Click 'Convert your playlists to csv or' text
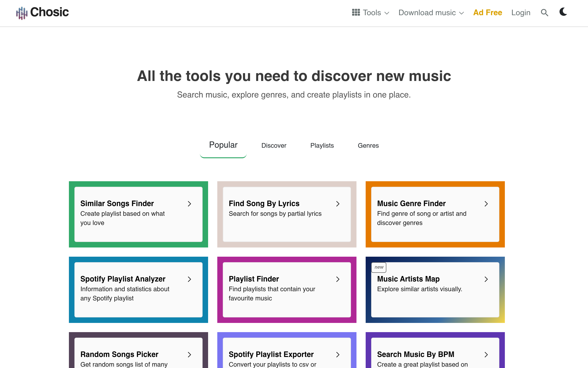The height and width of the screenshot is (368, 588). [272, 364]
